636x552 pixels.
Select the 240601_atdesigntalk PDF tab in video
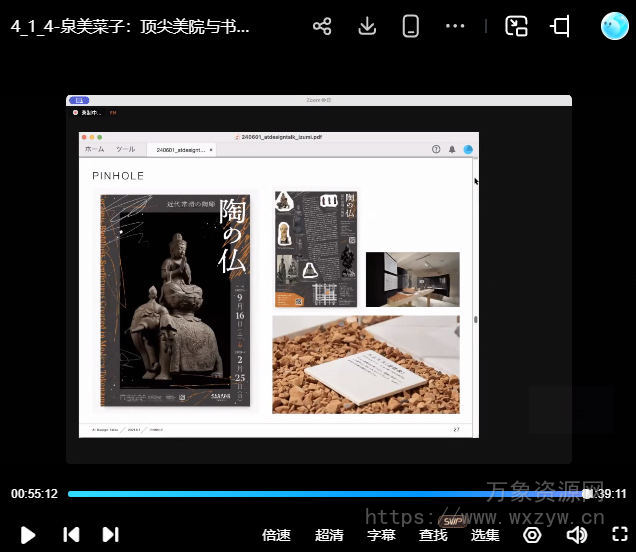[x=180, y=149]
